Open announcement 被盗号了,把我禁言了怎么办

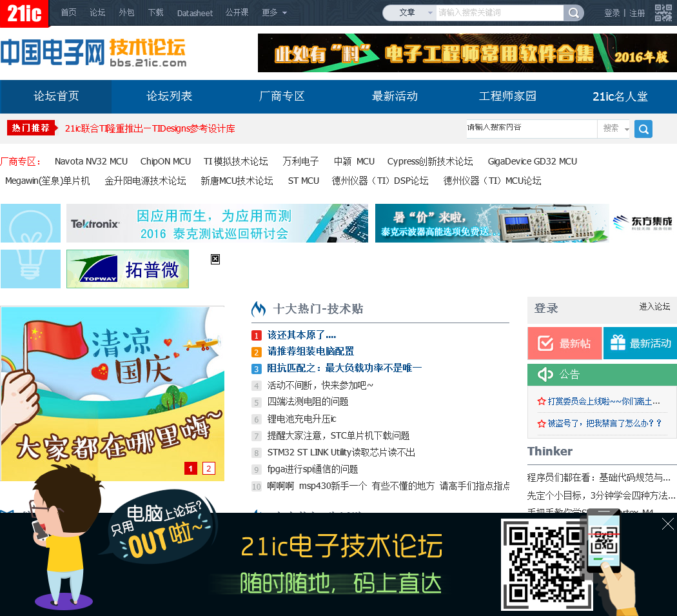pos(605,423)
